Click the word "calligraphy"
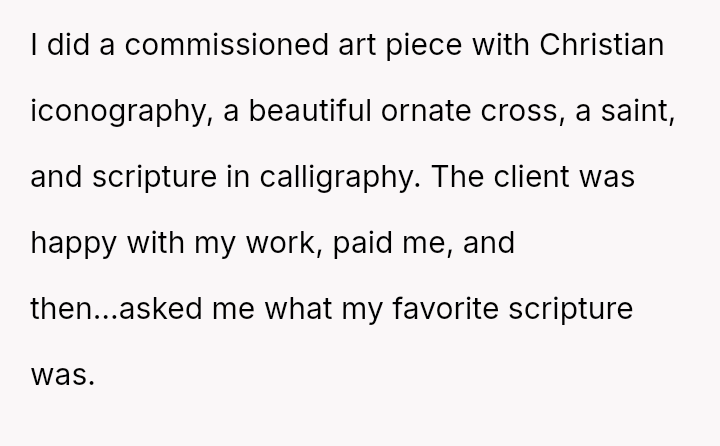720x446 pixels. point(336,179)
